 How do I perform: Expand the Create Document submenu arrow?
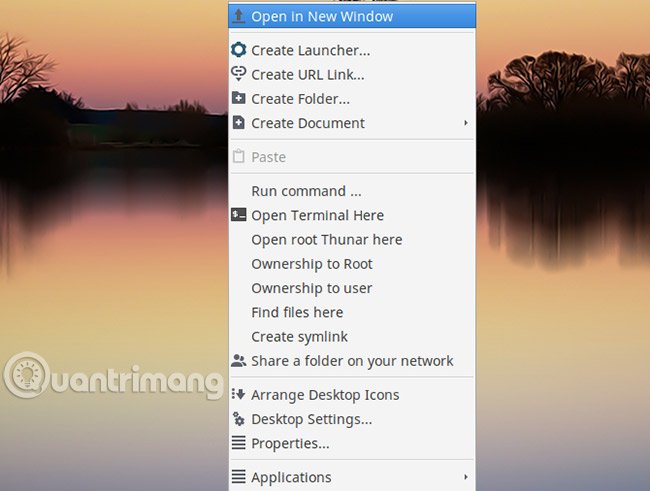pyautogui.click(x=466, y=123)
